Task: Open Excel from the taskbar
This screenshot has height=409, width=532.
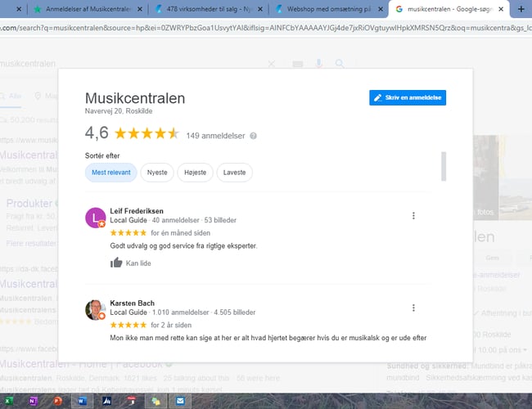Action: [8, 401]
